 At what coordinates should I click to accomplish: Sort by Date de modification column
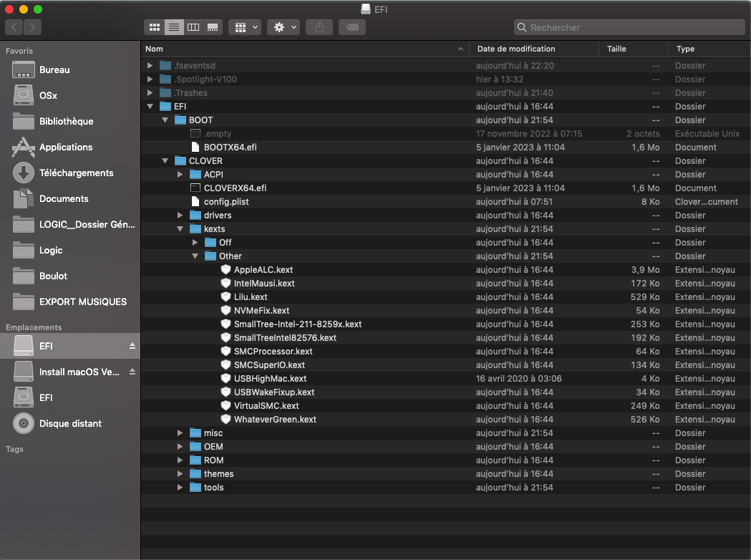click(534, 49)
